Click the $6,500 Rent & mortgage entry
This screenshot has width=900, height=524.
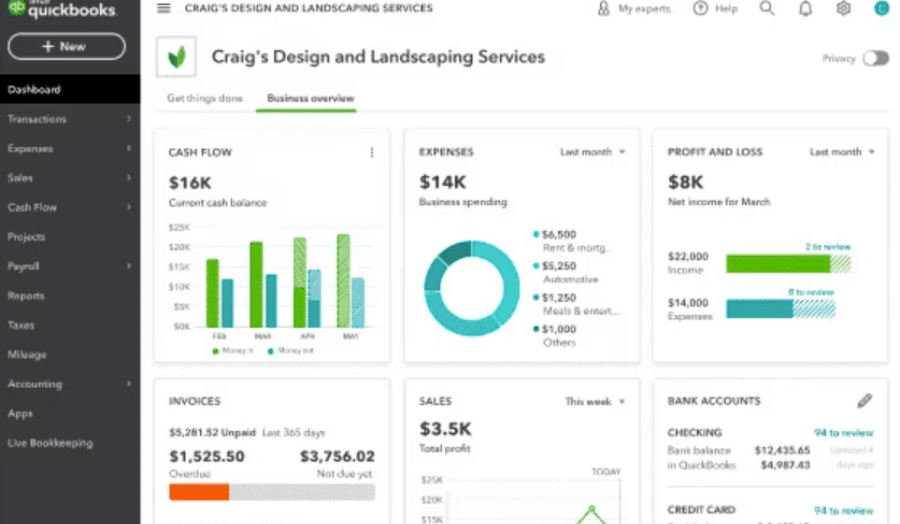click(x=572, y=241)
